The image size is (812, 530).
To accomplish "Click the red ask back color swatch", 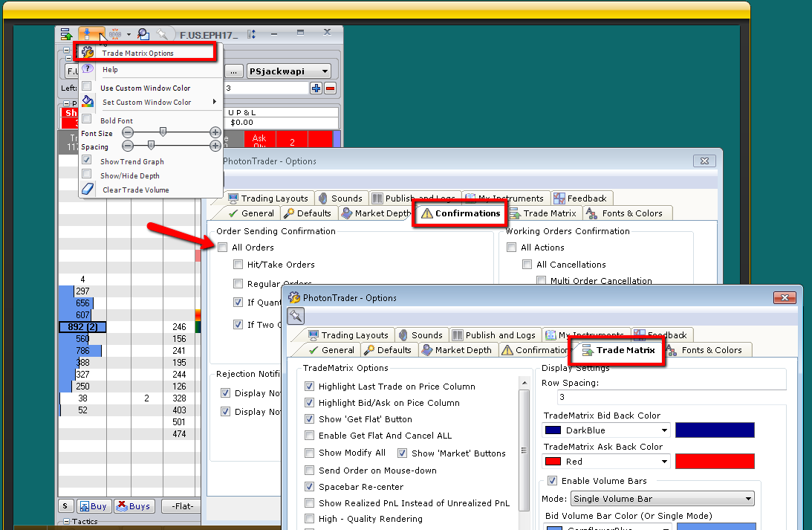I will 715,461.
